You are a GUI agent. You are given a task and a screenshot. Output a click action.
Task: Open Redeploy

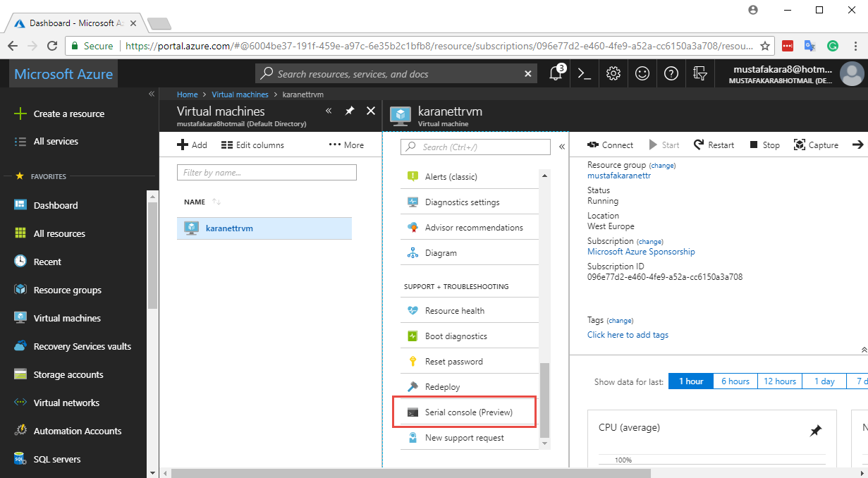(470, 386)
